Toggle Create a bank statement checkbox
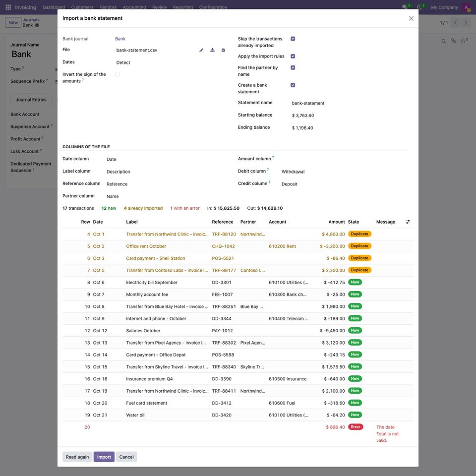The width and height of the screenshot is (476, 476). point(293,85)
